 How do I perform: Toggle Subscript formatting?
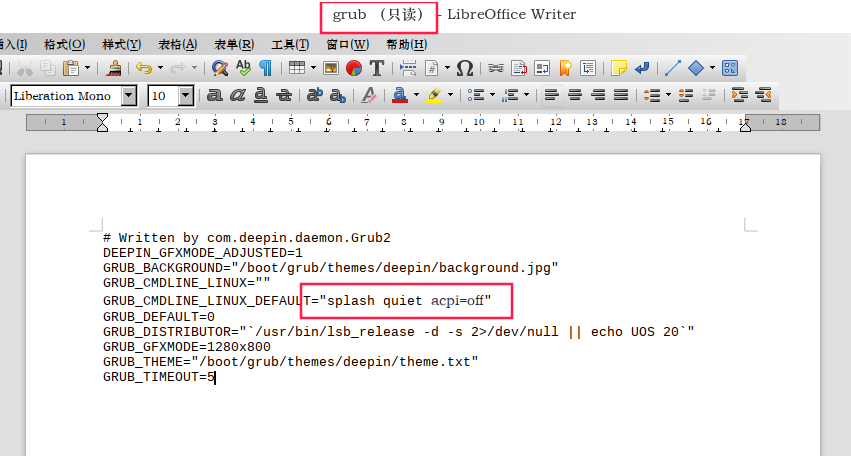tap(338, 96)
